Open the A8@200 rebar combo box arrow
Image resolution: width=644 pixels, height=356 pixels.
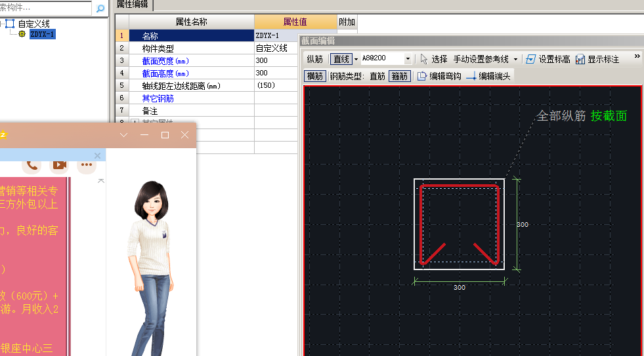tap(408, 59)
